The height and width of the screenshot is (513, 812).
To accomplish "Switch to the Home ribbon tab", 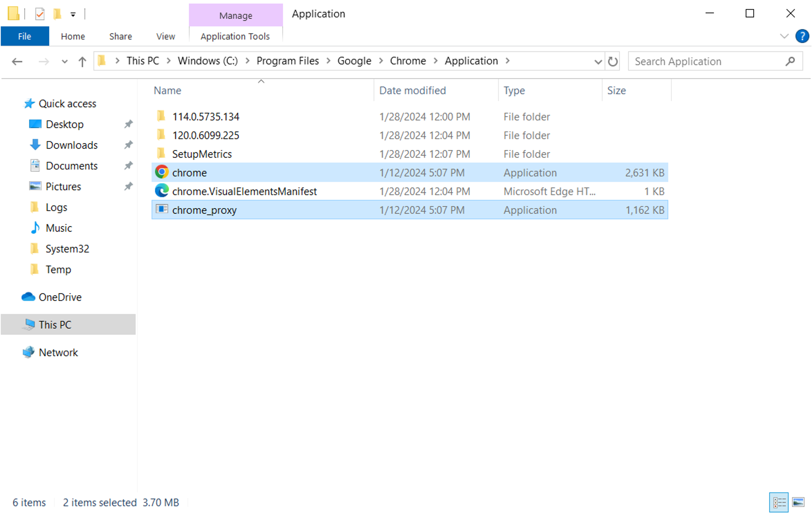I will click(x=73, y=36).
